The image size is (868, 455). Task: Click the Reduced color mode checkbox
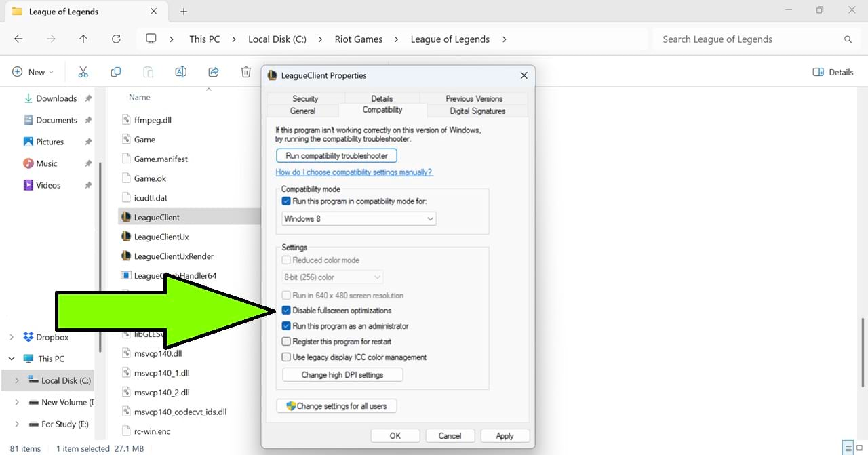tap(286, 260)
